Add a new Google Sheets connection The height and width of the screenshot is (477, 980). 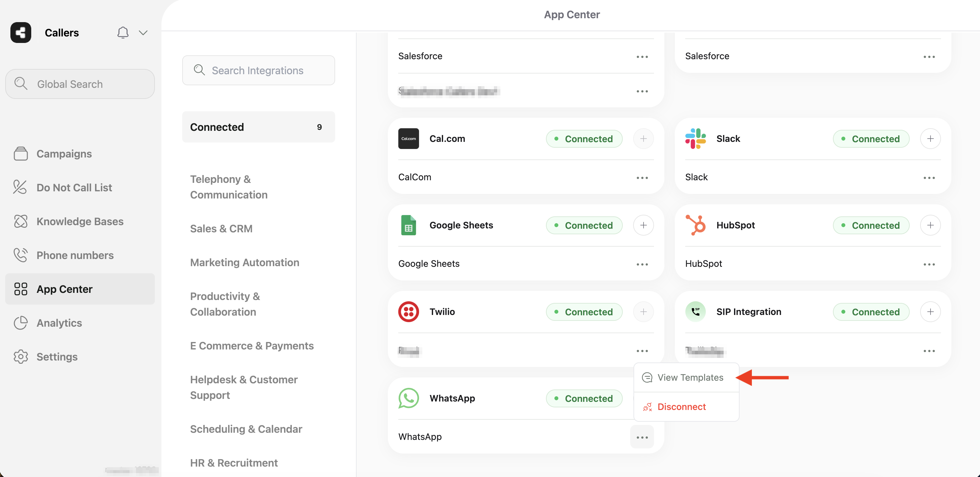pos(643,225)
